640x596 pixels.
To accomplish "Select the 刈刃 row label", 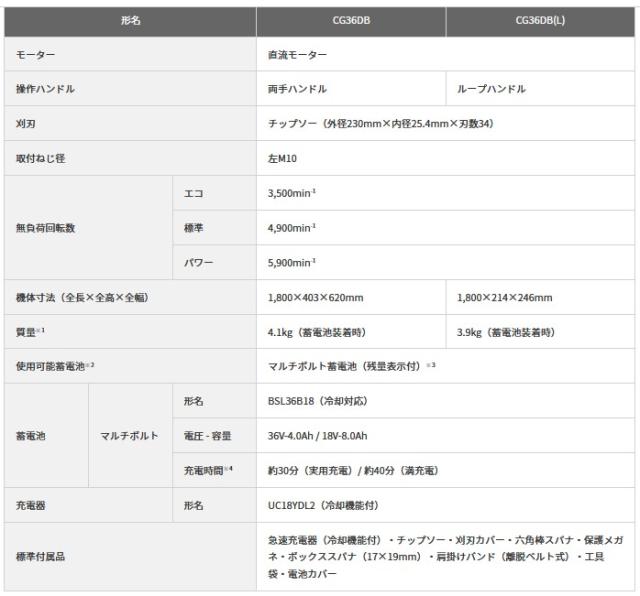I will coord(25,123).
